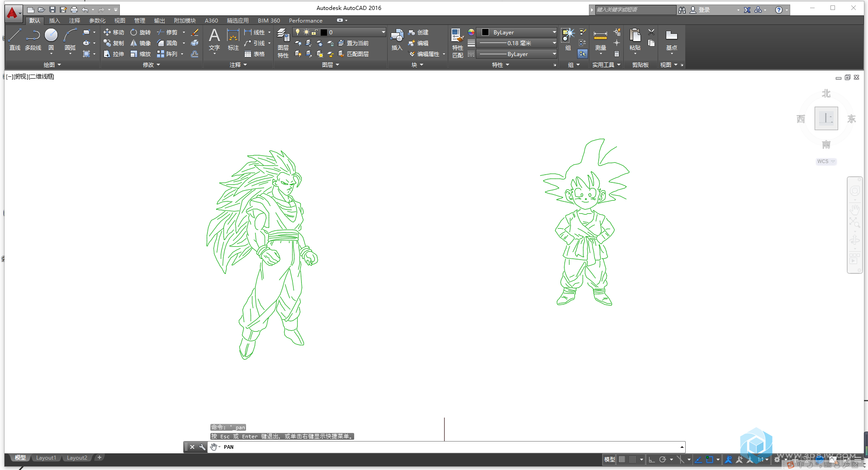
Task: Click the cut (scissors) icon in 剪贴板 panel
Action: (651, 32)
